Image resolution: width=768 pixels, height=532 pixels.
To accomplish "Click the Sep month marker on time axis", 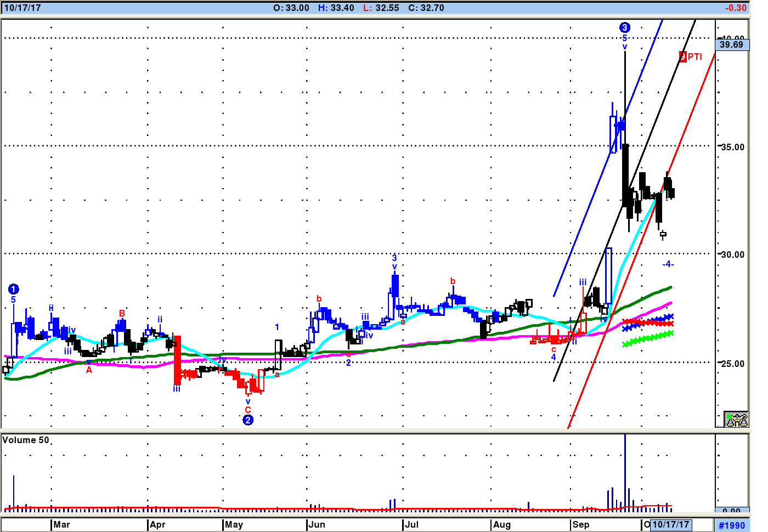I will (x=580, y=524).
